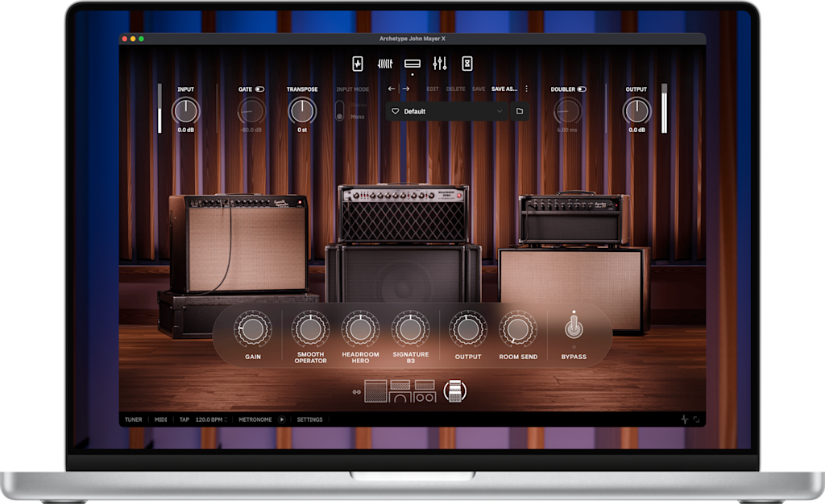Click the amp Gain knob
Viewport: 825px width, 504px height.
click(252, 329)
